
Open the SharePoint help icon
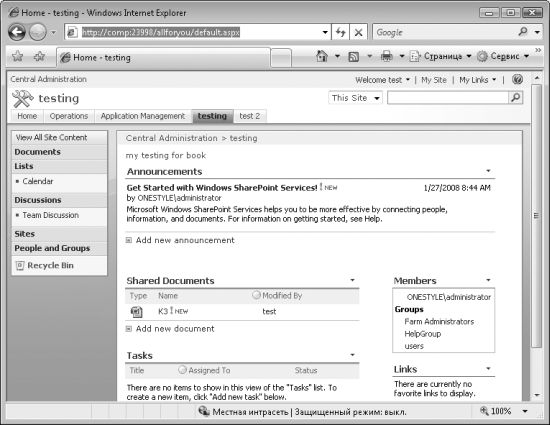[x=517, y=80]
